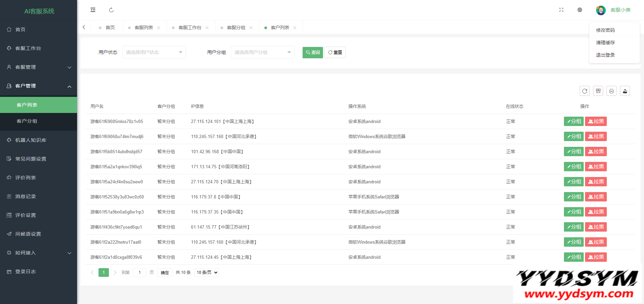Click the page number input field
The height and width of the screenshot is (304, 644).
pos(139,272)
